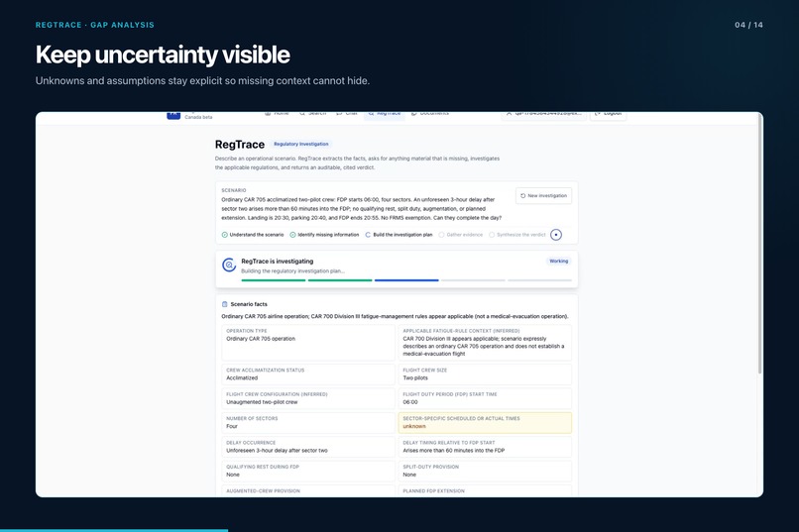
Task: Click the page's vertical scrollbar
Action: click(759, 245)
